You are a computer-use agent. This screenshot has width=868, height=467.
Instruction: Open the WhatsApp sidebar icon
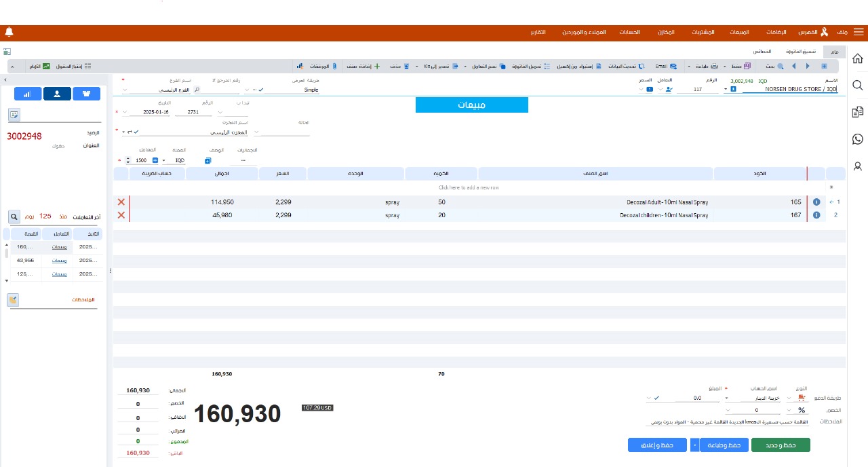(858, 139)
